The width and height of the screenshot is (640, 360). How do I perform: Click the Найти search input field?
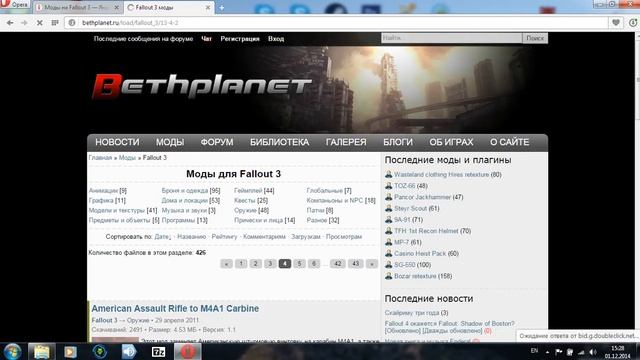(451, 38)
